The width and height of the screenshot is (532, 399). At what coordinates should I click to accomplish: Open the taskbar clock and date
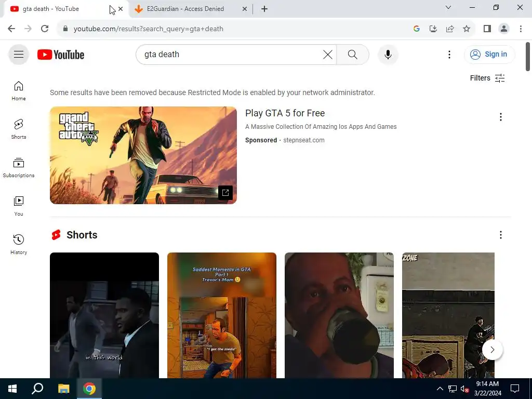[x=487, y=389]
